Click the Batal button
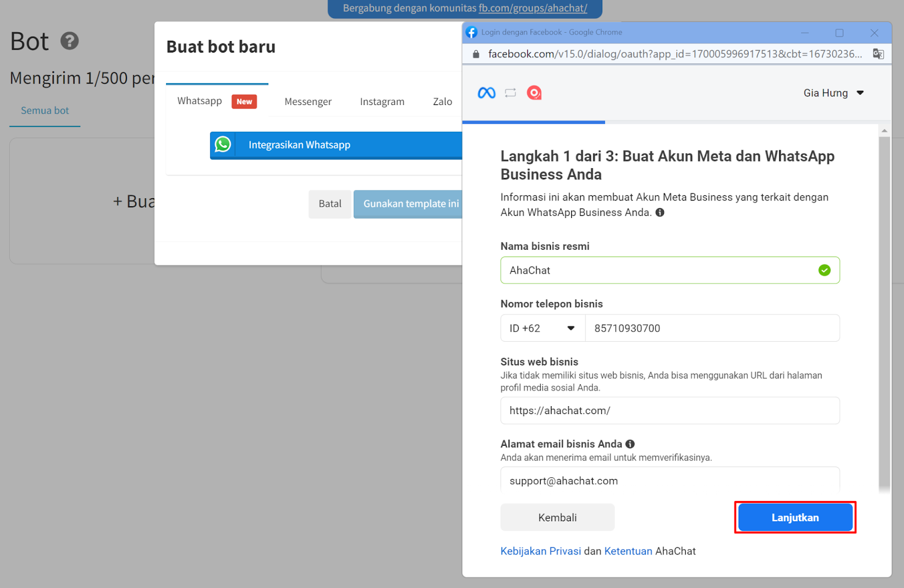The height and width of the screenshot is (588, 904). 330,204
